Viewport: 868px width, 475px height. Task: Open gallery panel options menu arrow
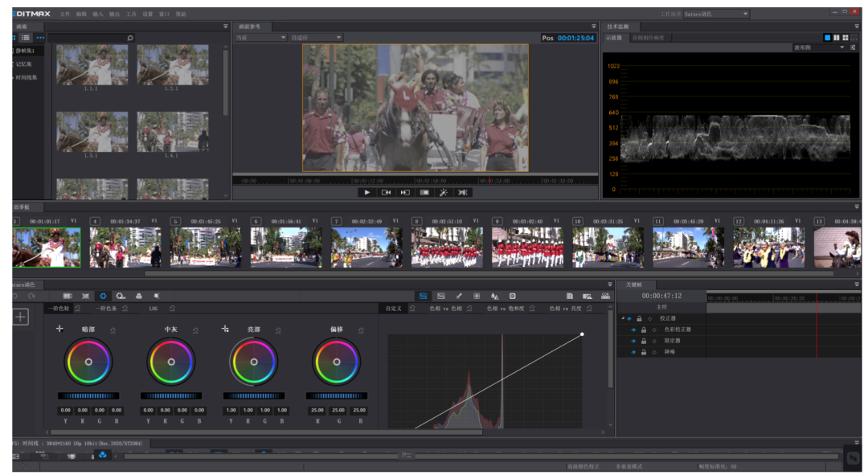click(225, 26)
